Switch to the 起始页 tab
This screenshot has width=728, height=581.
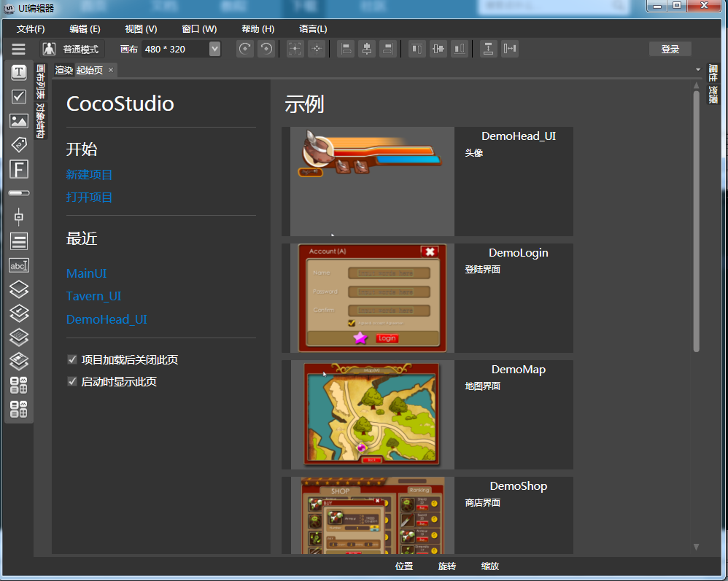coord(90,70)
